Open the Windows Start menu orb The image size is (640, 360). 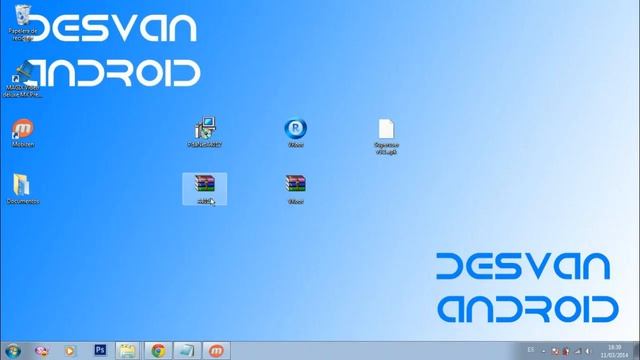[x=13, y=351]
